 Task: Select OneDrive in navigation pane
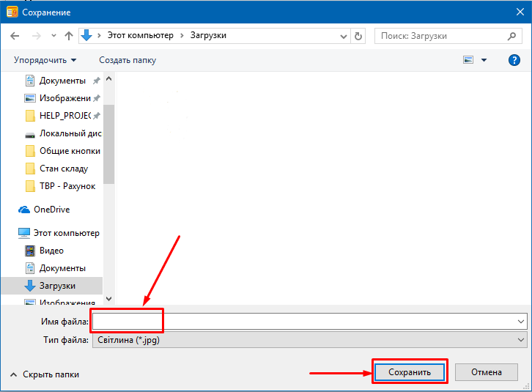pyautogui.click(x=53, y=209)
